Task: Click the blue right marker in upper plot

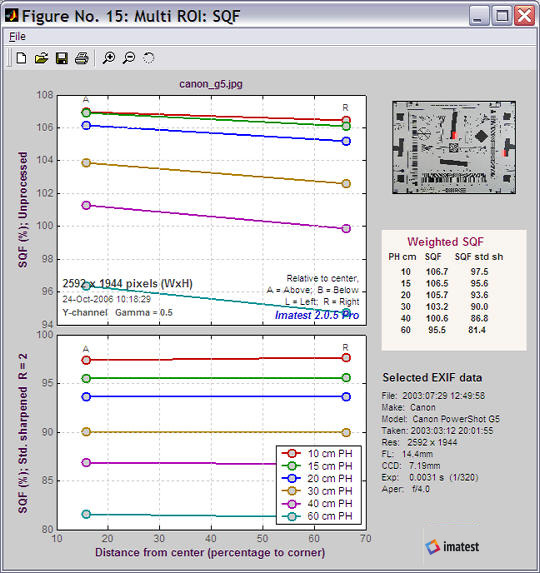Action: (x=346, y=141)
